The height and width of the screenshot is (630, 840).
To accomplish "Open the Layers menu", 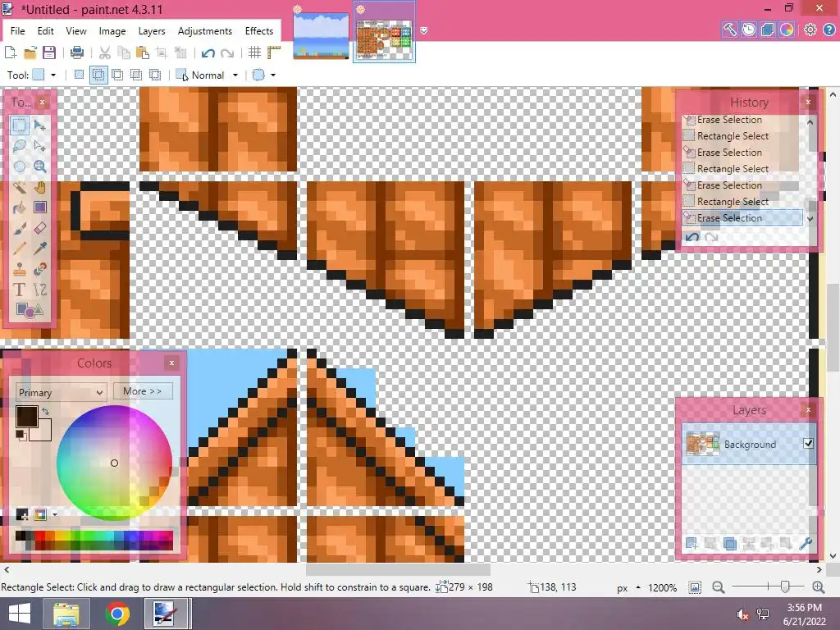I will (152, 31).
